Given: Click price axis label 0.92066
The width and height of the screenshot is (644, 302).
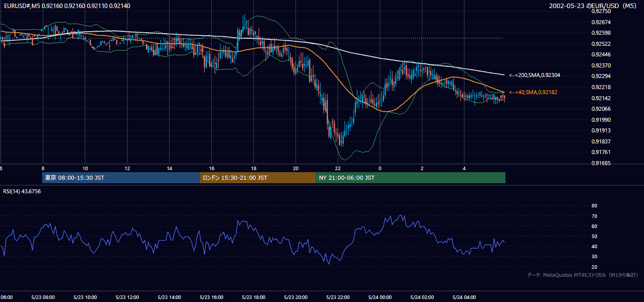Looking at the screenshot, I should (x=601, y=109).
